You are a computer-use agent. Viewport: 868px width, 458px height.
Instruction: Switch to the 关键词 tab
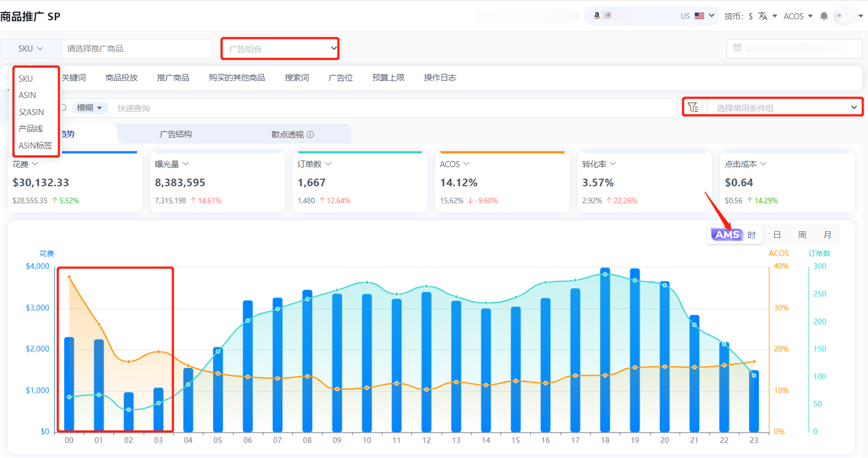[73, 78]
